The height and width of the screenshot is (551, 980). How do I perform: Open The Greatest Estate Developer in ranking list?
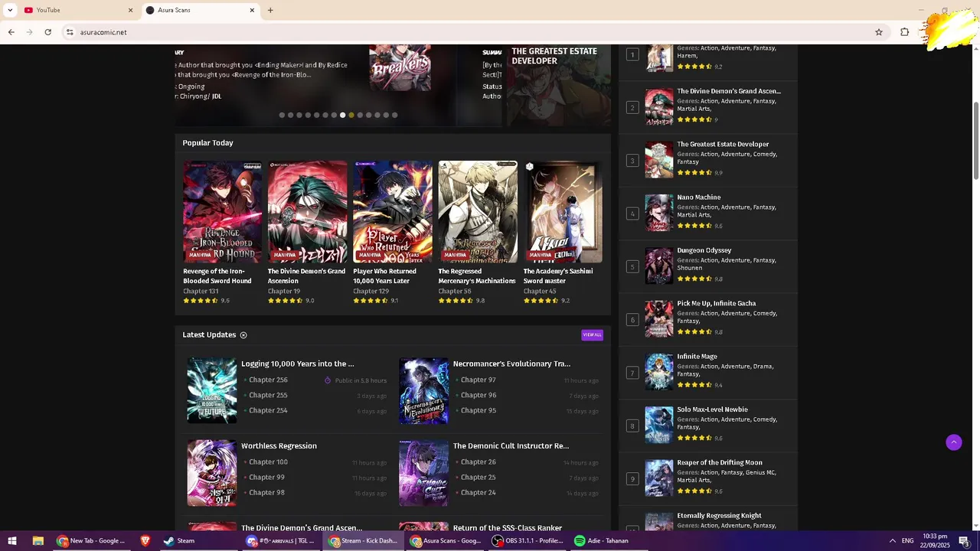click(x=723, y=144)
